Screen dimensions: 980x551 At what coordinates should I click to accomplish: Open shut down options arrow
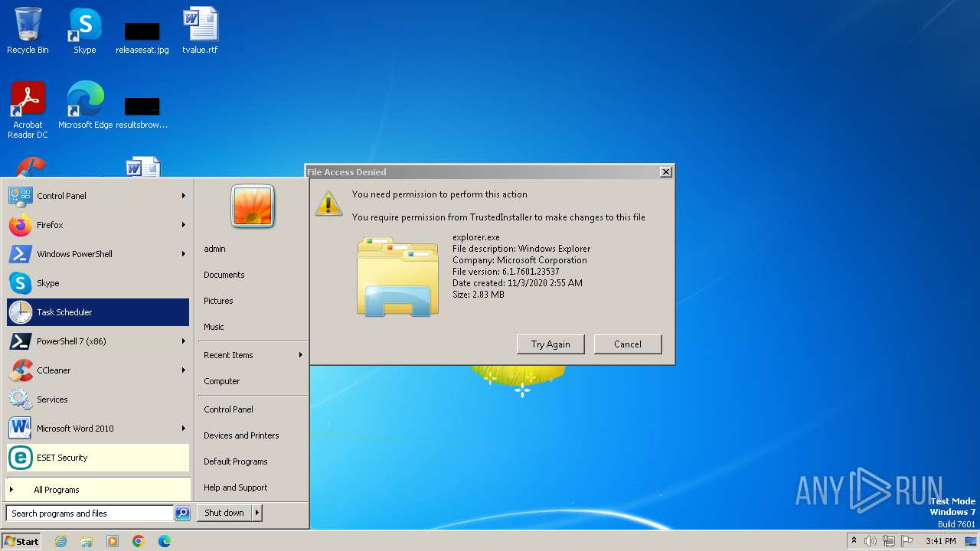[x=257, y=513]
